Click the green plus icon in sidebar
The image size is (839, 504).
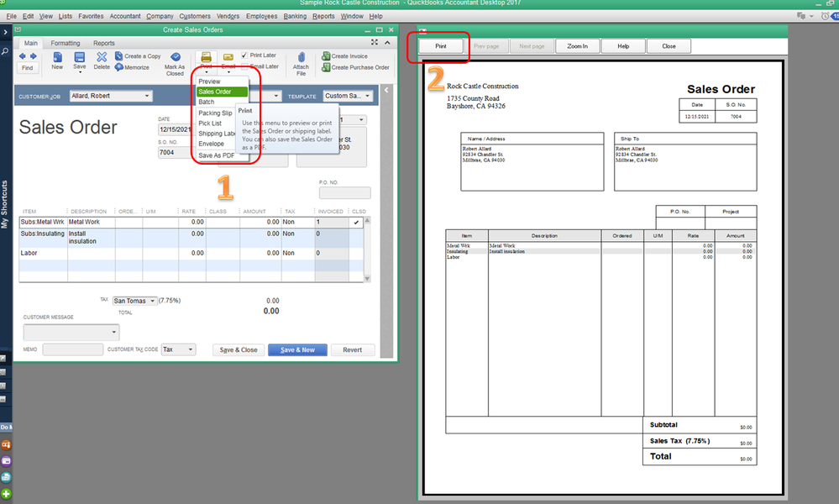click(6, 494)
